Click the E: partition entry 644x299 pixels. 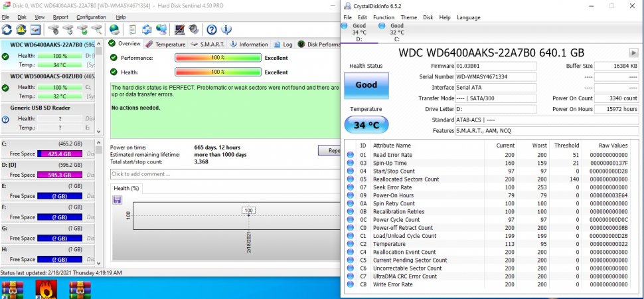pos(47,191)
